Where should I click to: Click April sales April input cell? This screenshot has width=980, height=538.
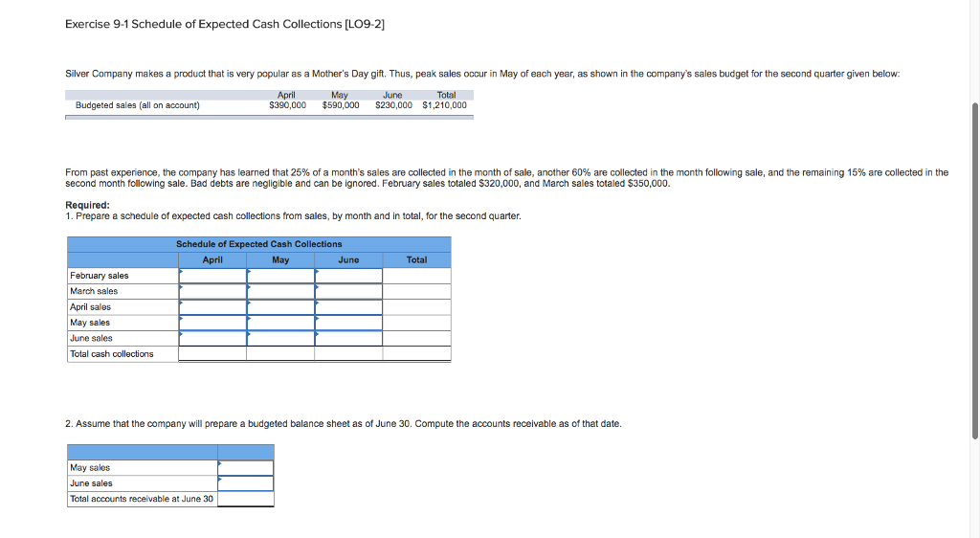[x=212, y=306]
